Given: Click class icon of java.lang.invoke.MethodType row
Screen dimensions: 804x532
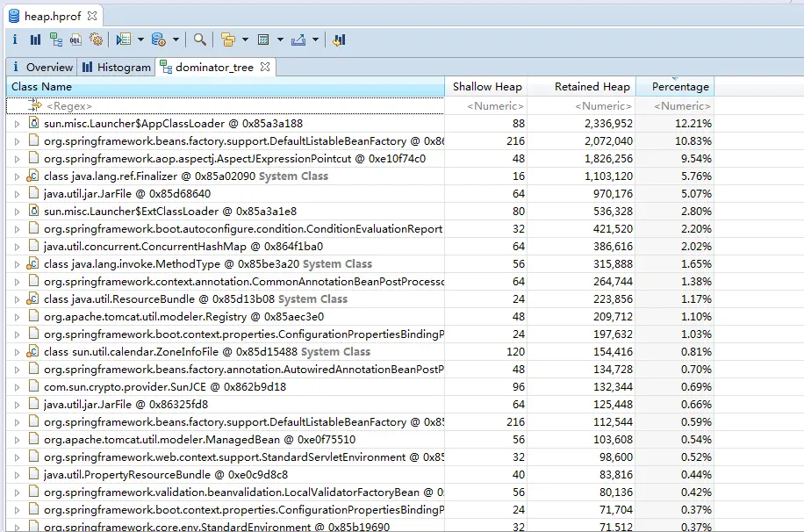Looking at the screenshot, I should [x=32, y=263].
